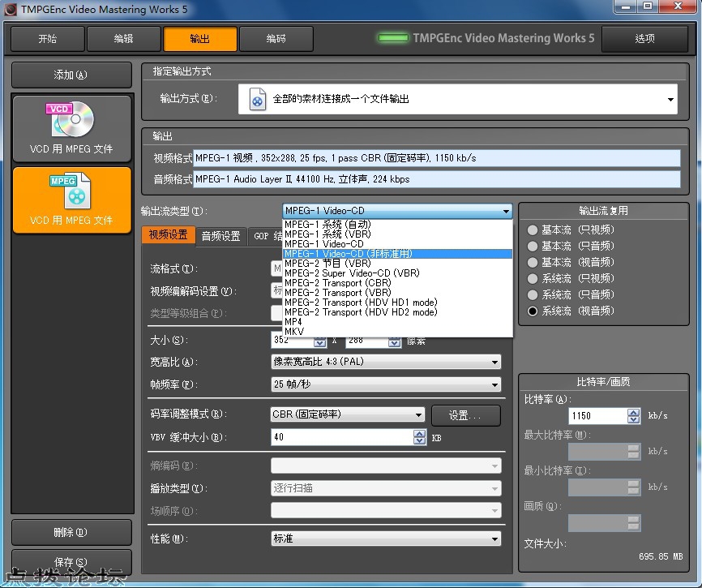Open the 设置... button for rate control

465,415
